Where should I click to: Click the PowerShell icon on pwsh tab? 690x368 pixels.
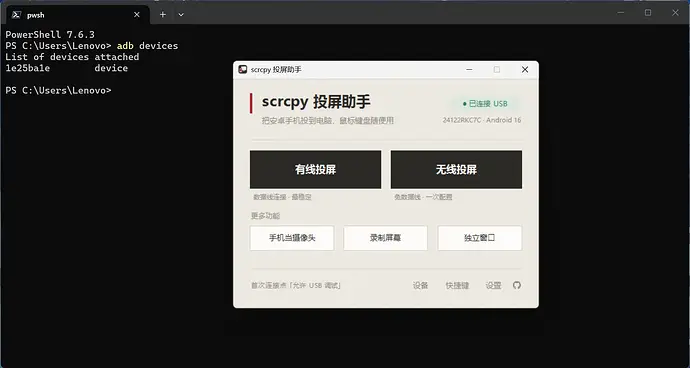coord(16,15)
